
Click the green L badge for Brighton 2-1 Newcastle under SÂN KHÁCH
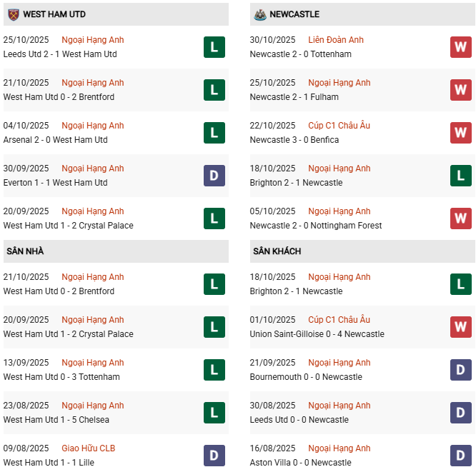pyautogui.click(x=461, y=284)
